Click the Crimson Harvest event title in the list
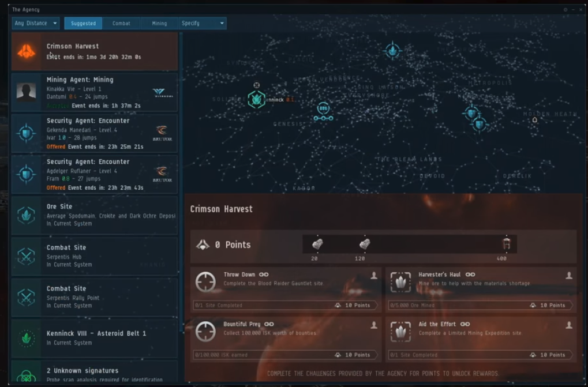Screen dimensions: 588x387 (73, 46)
